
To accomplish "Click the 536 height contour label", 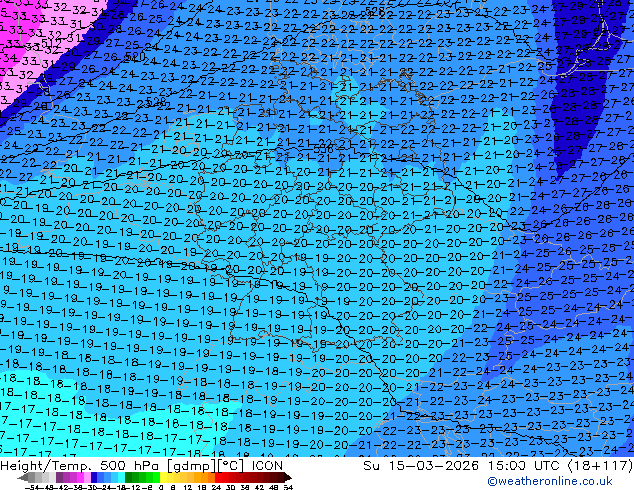I will click(323, 150).
